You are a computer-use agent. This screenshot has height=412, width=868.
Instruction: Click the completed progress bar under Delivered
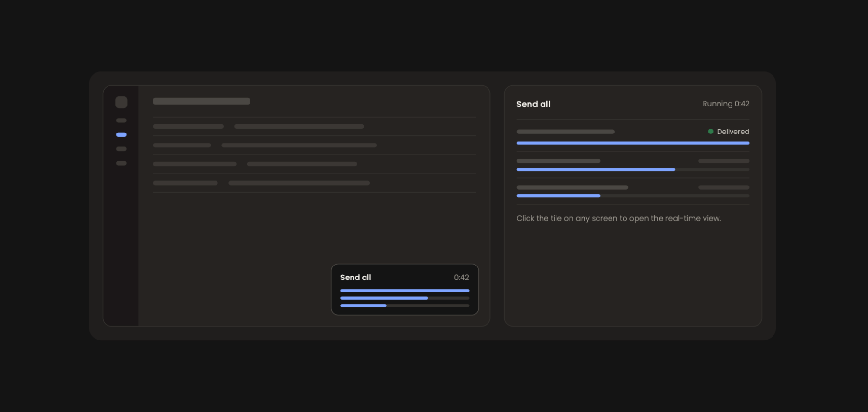pos(633,143)
